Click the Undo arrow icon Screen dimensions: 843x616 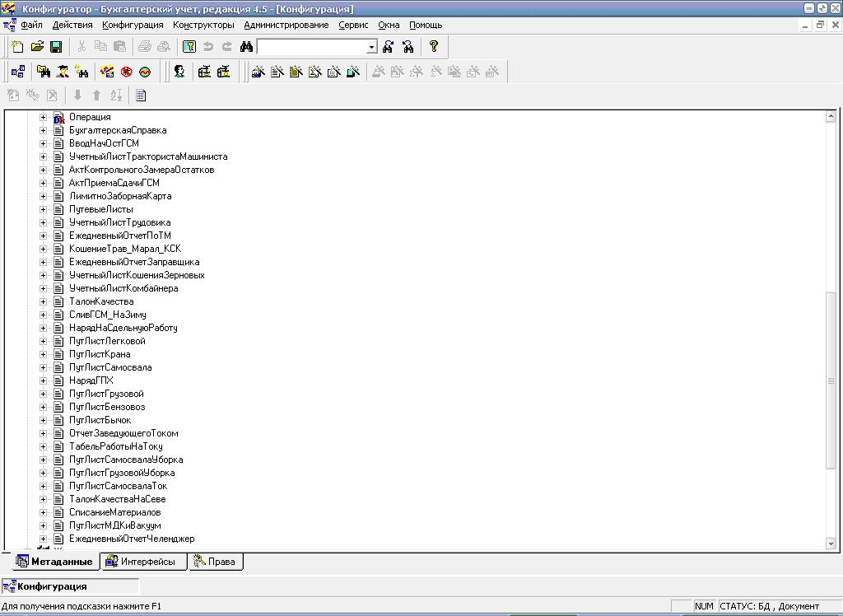pos(208,47)
